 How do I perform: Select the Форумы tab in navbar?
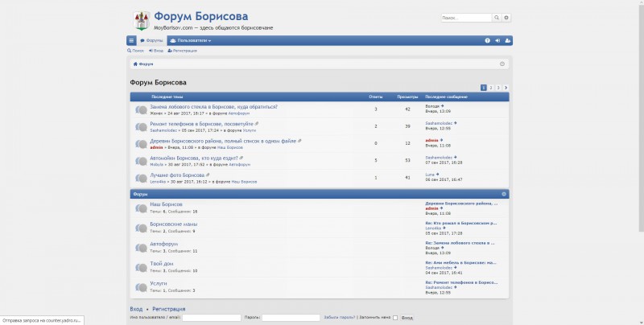151,40
